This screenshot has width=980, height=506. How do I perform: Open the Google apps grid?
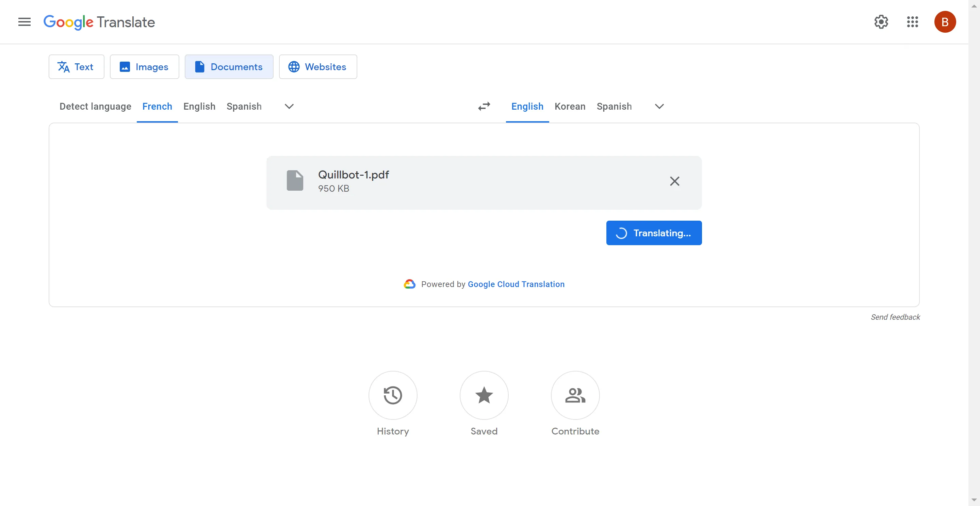[x=912, y=22]
